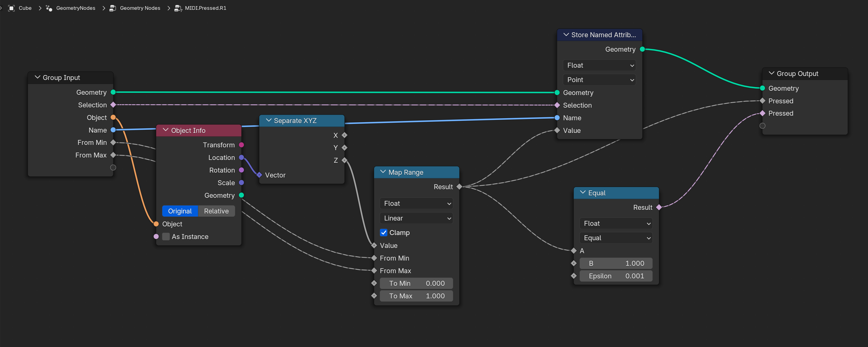Click the Rotation output socket on Object Info

tap(241, 170)
